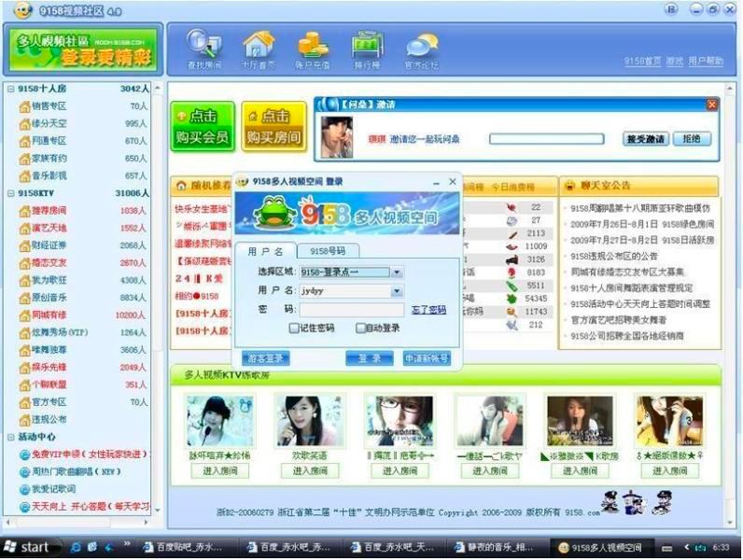The height and width of the screenshot is (560, 743).
Task: Click 登录 login button
Action: [x=369, y=358]
